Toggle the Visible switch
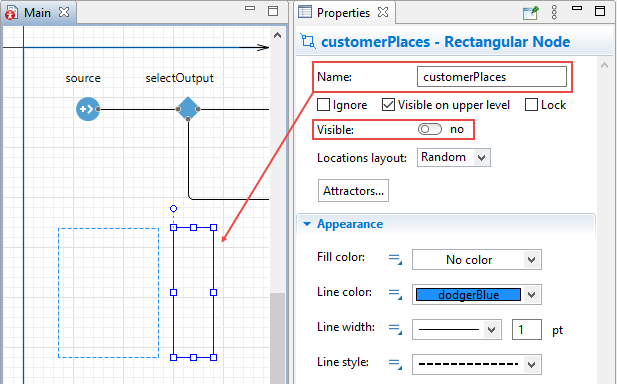Screen dimensions: 617x384 pyautogui.click(x=430, y=129)
